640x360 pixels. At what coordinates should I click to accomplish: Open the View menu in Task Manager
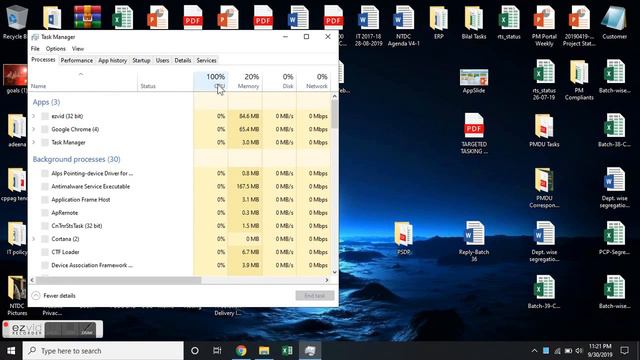pos(78,49)
